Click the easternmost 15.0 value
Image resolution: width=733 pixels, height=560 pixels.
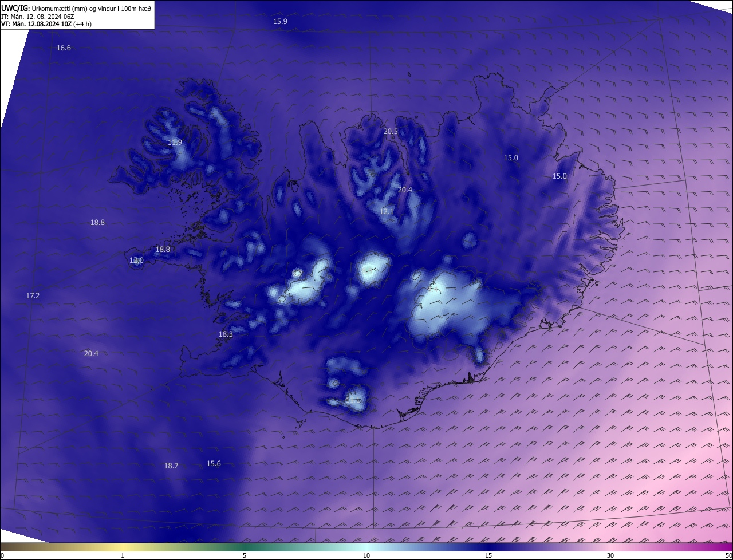(x=559, y=176)
